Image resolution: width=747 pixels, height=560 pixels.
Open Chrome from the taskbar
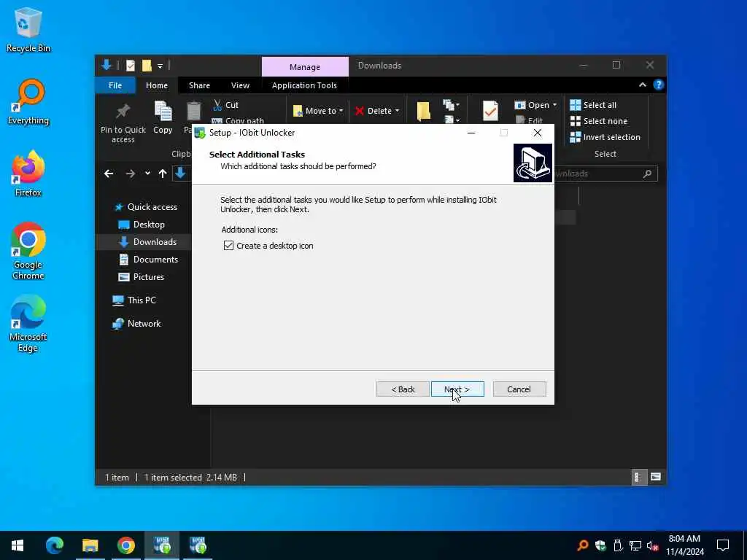click(x=125, y=545)
